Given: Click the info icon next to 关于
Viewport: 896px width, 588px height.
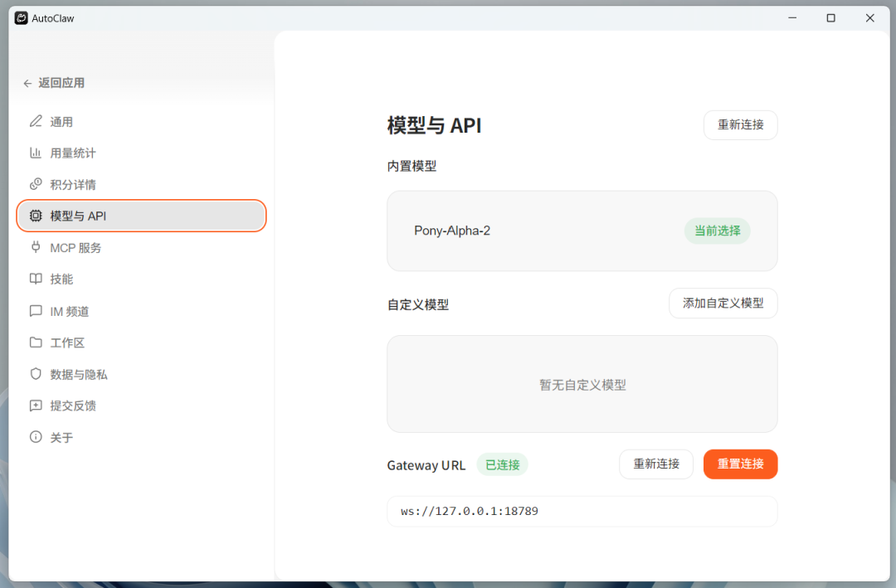Looking at the screenshot, I should coord(36,437).
